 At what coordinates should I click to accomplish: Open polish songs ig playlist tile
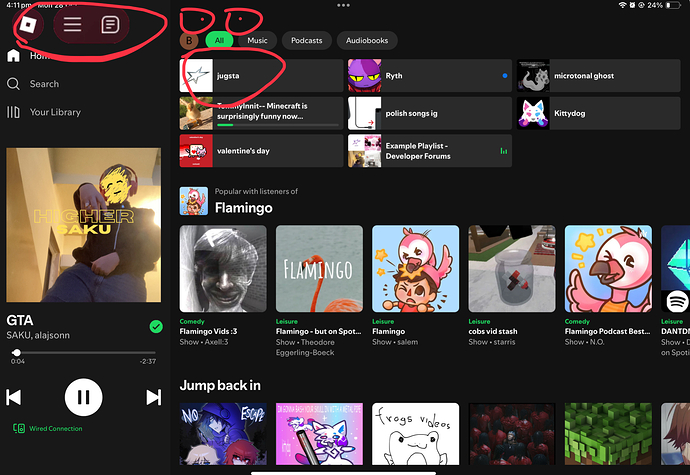pos(430,113)
